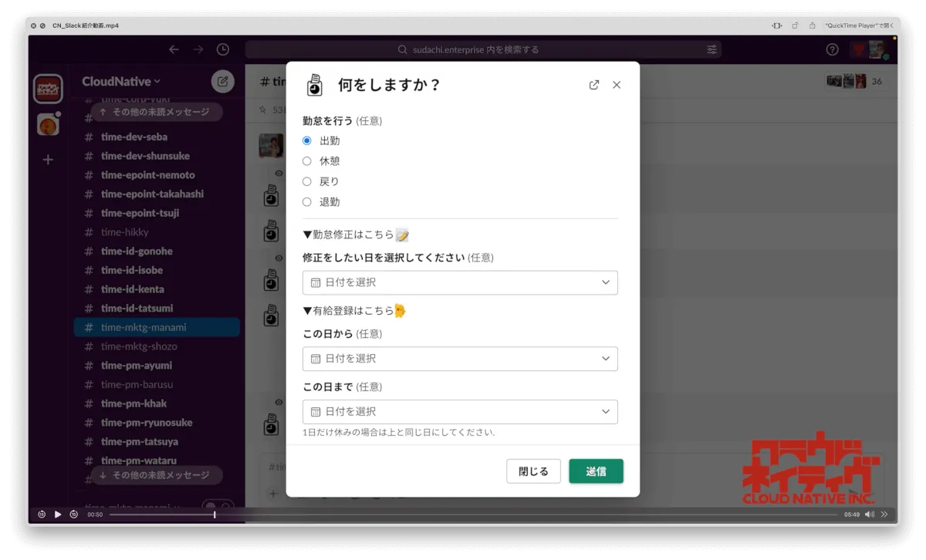Click the timeclock app icon in dialog header
This screenshot has width=926, height=560.
pos(315,85)
